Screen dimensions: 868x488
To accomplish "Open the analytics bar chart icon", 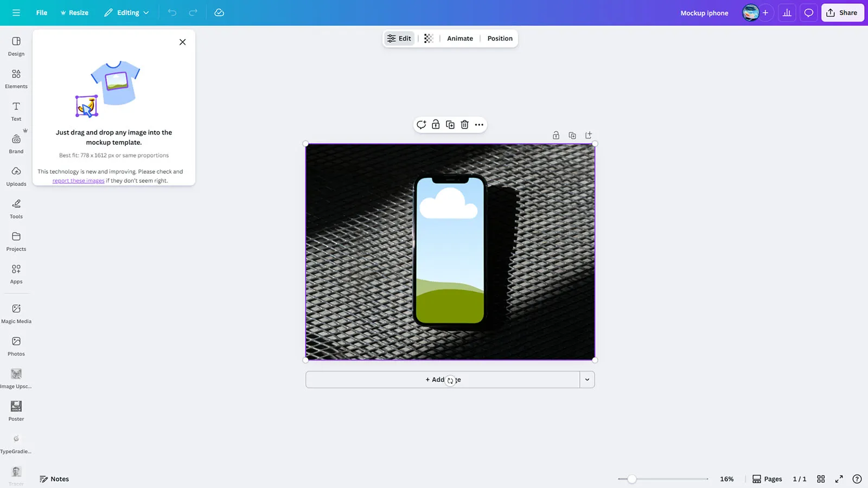I will click(787, 13).
